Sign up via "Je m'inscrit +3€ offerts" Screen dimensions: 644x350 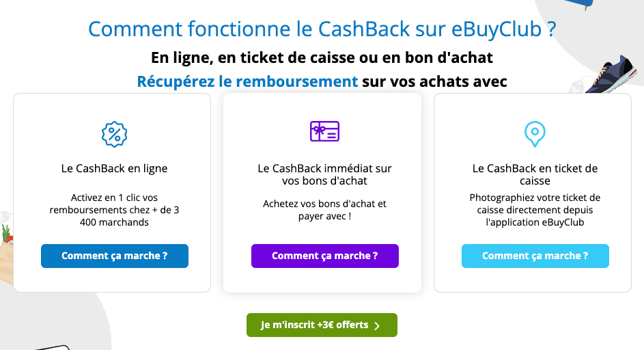(x=314, y=325)
